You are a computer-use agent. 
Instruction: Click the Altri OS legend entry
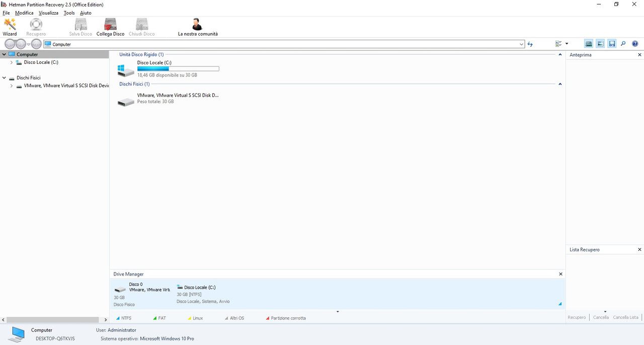pos(234,318)
